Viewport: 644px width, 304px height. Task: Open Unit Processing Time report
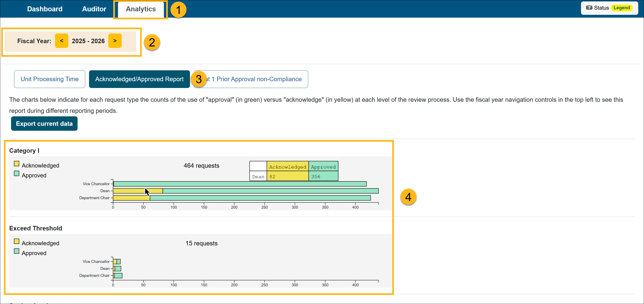click(x=49, y=79)
